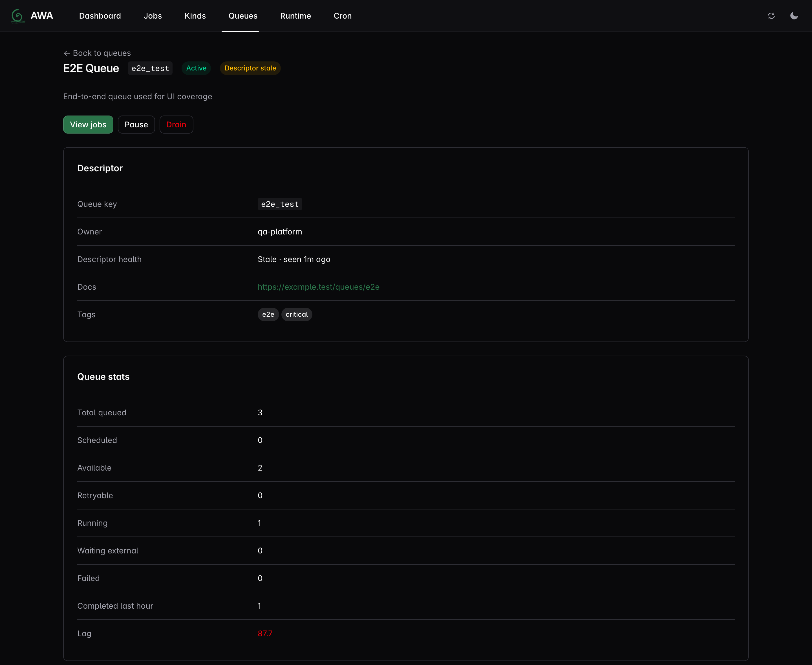Click the E2E Queue page heading
Image resolution: width=812 pixels, height=665 pixels.
coord(91,68)
